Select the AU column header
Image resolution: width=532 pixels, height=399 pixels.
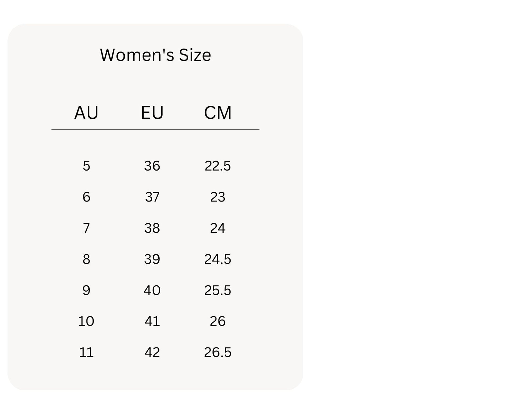pyautogui.click(x=86, y=113)
